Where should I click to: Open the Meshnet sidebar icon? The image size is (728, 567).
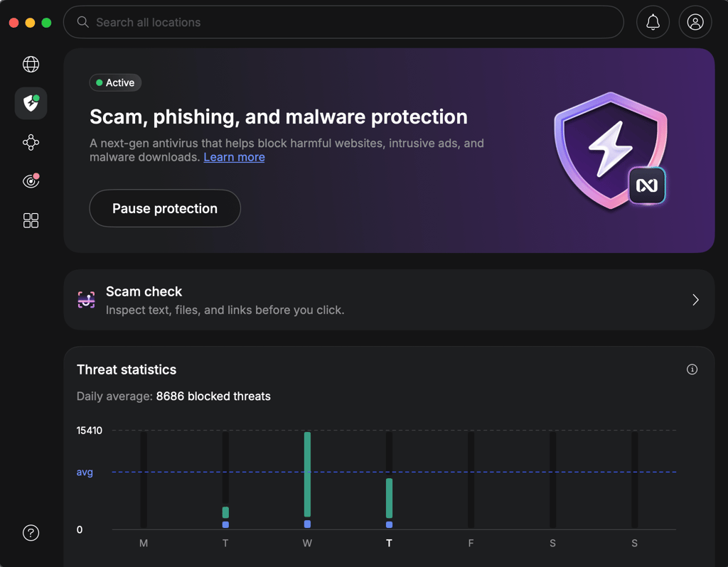pyautogui.click(x=31, y=142)
